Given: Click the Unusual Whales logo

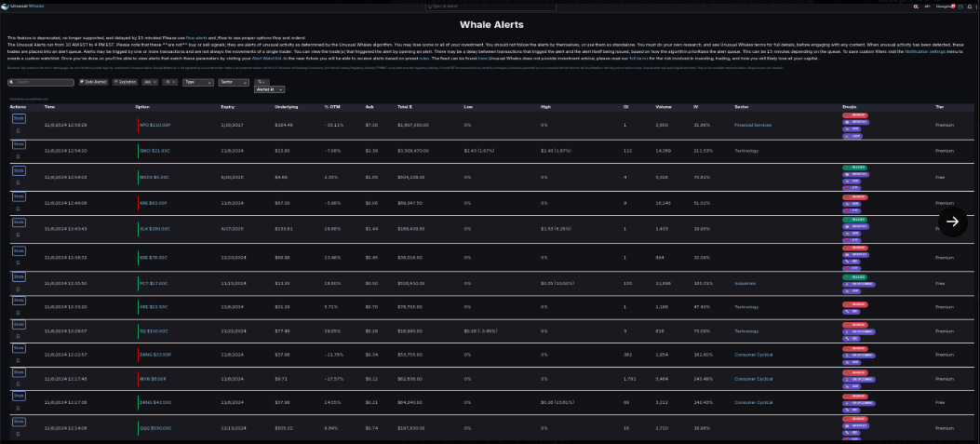Looking at the screenshot, I should tap(23, 6).
